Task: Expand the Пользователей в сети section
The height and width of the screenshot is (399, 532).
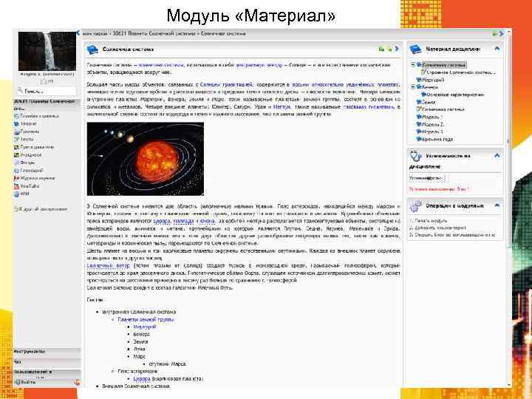Action: click(x=47, y=372)
